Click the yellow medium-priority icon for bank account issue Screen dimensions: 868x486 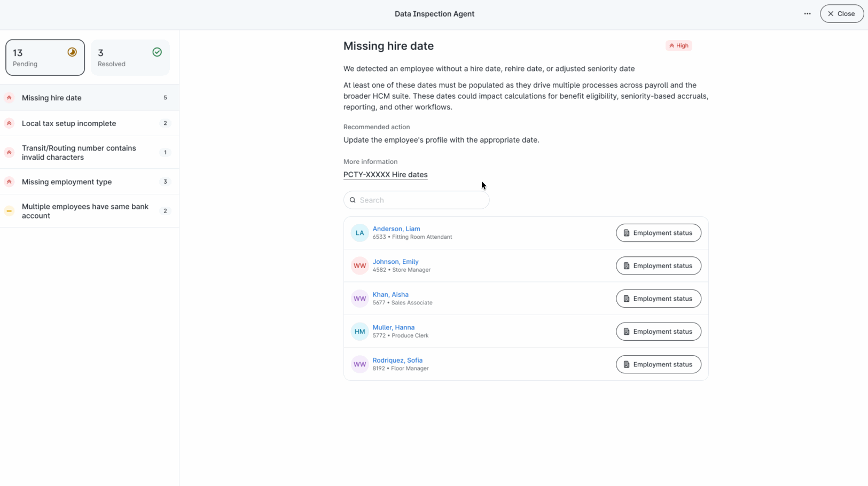coord(9,211)
